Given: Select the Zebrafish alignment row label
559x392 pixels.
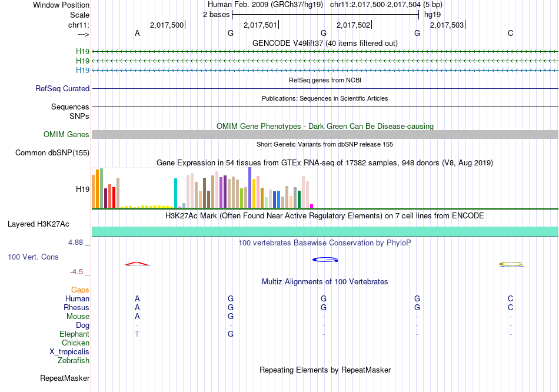Looking at the screenshot, I should coord(73,360).
